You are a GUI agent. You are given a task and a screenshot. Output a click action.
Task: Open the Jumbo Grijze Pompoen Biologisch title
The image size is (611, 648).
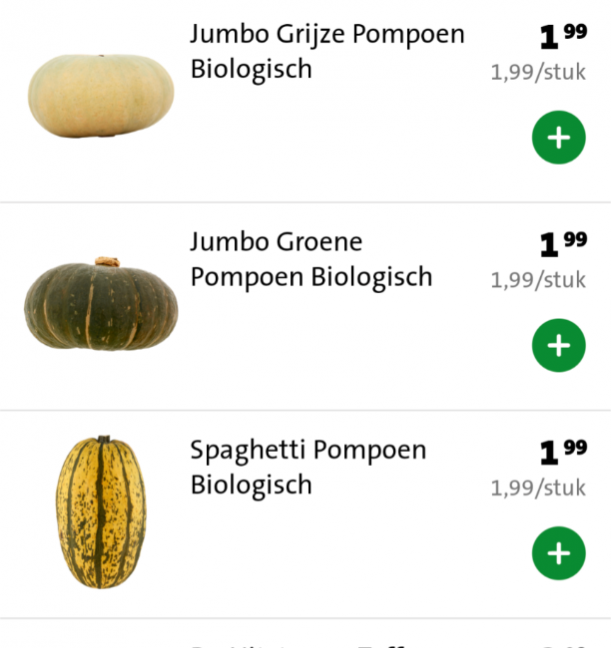coord(327,51)
